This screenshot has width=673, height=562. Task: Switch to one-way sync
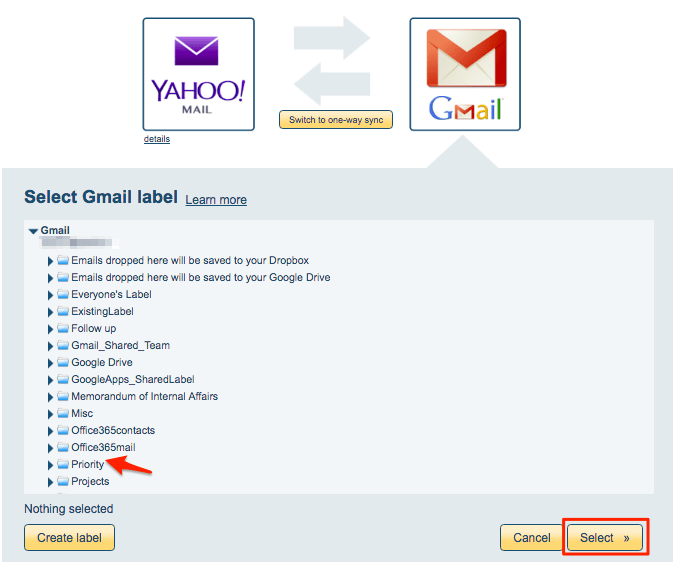pyautogui.click(x=336, y=120)
